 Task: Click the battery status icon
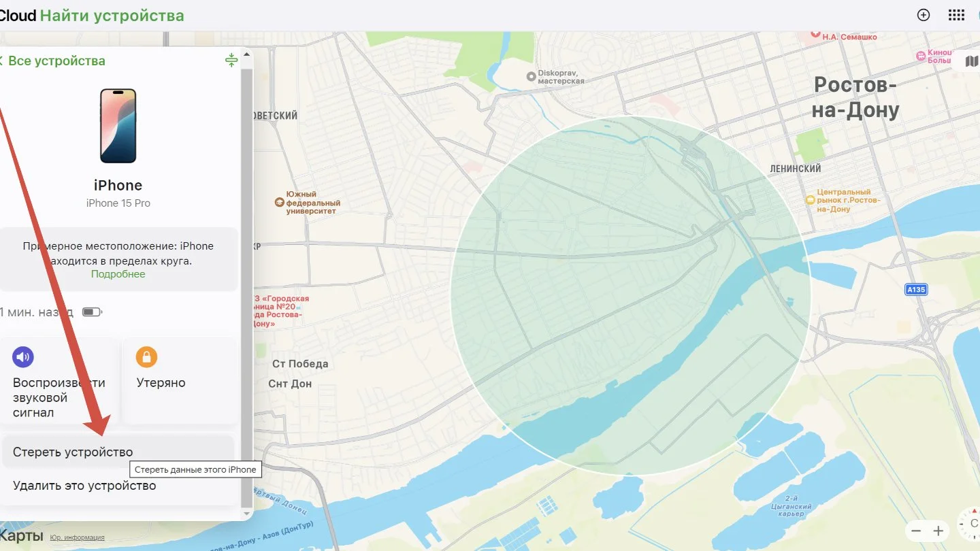(92, 312)
